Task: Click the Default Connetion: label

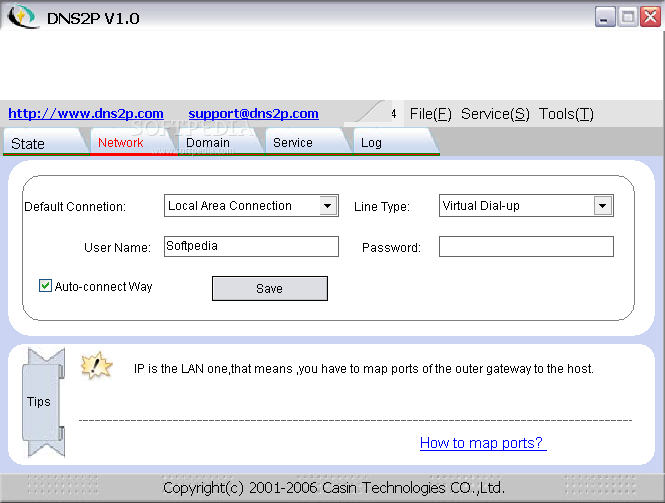Action: click(75, 207)
